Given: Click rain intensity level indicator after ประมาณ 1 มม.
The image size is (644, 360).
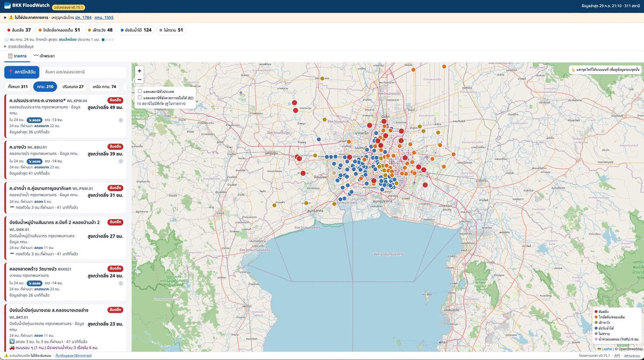Looking at the screenshot, I should tap(108, 39).
